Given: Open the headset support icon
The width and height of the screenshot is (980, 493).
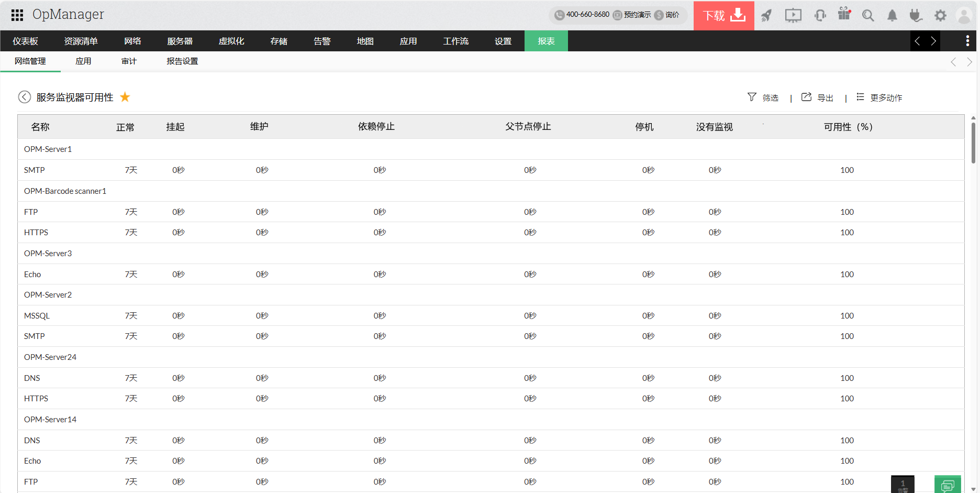Looking at the screenshot, I should [x=820, y=16].
